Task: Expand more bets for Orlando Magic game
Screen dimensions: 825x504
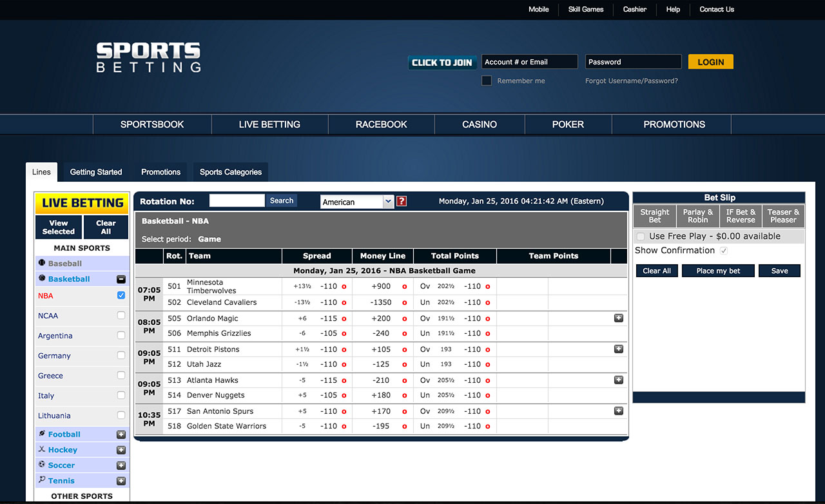Action: (x=619, y=318)
